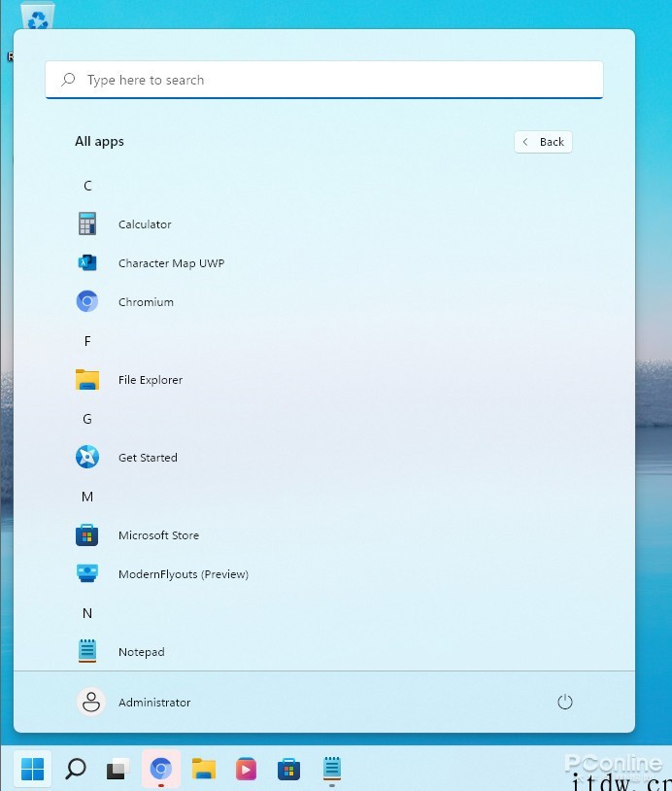Jump via the letter C header
The image size is (672, 791).
(x=87, y=186)
